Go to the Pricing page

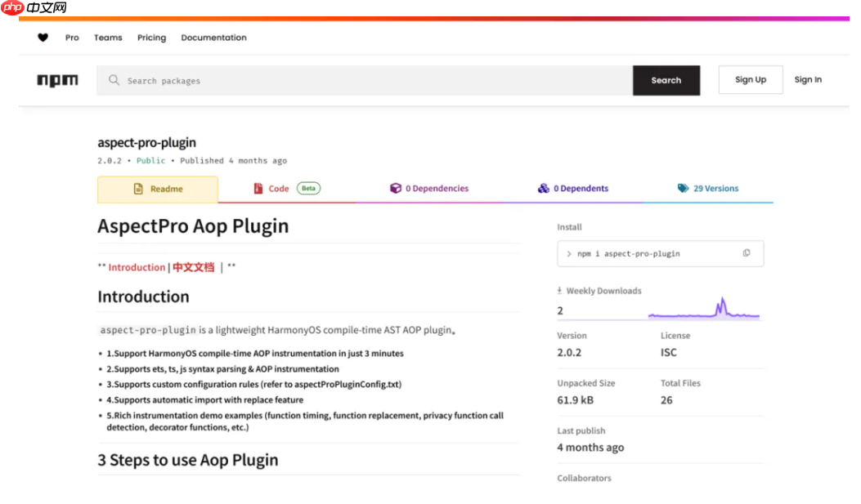(151, 38)
